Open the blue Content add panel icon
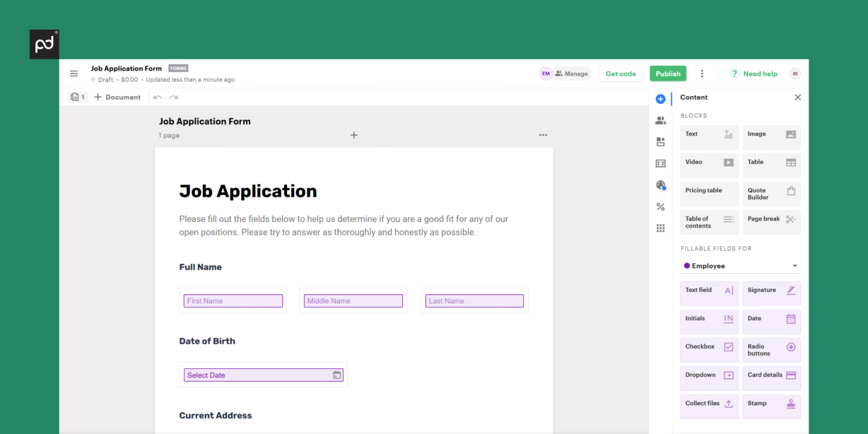This screenshot has width=868, height=434. [660, 99]
